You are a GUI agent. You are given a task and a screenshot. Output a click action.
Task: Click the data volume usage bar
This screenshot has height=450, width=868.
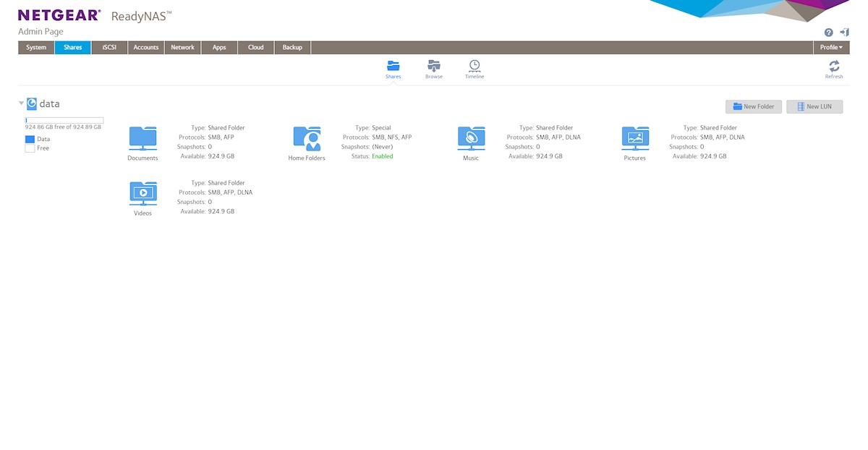64,120
